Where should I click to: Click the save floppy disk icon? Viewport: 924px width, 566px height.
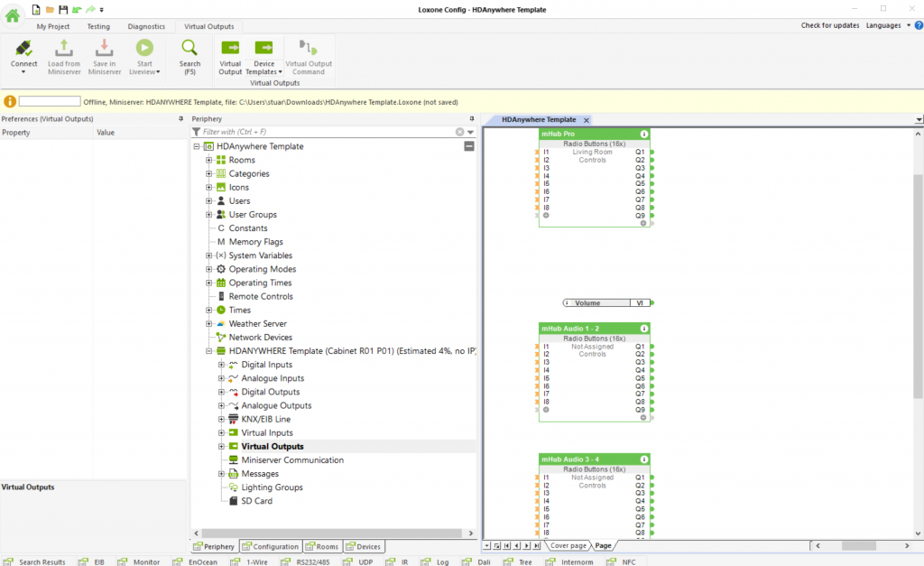[x=63, y=9]
